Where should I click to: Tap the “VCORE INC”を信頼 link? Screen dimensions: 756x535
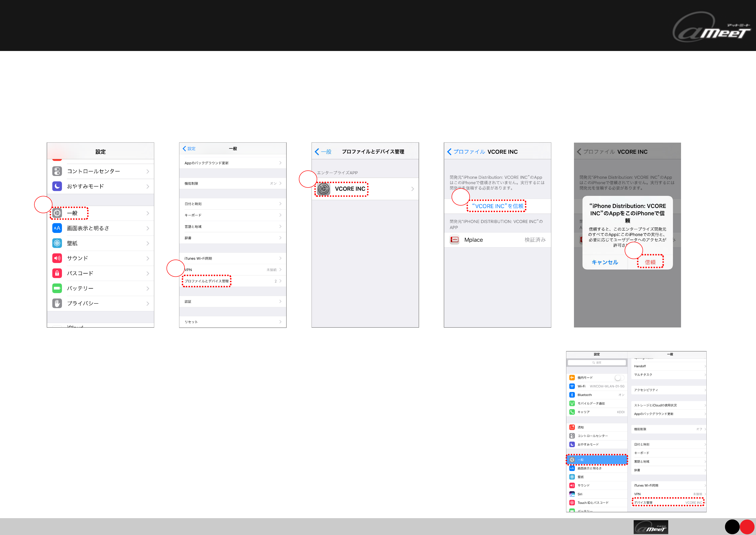[x=497, y=206]
